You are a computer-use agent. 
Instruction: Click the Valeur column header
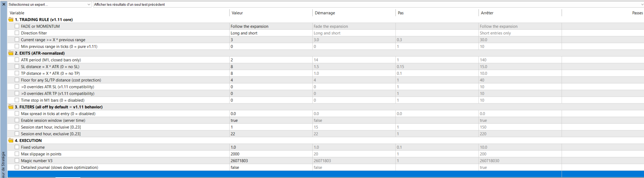(x=271, y=13)
